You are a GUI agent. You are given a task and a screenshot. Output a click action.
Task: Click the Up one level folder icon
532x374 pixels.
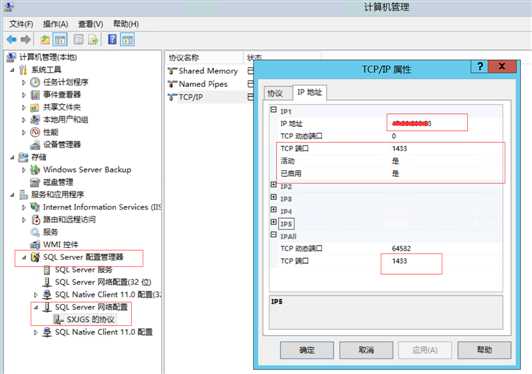(45, 40)
